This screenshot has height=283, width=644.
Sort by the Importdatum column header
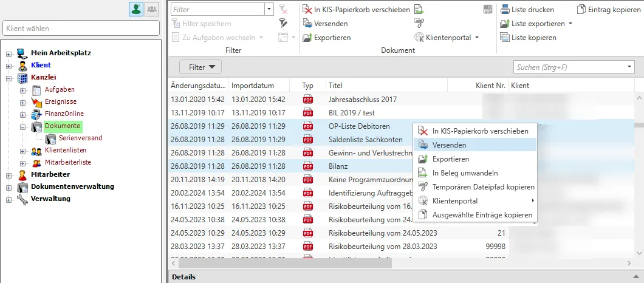click(259, 86)
